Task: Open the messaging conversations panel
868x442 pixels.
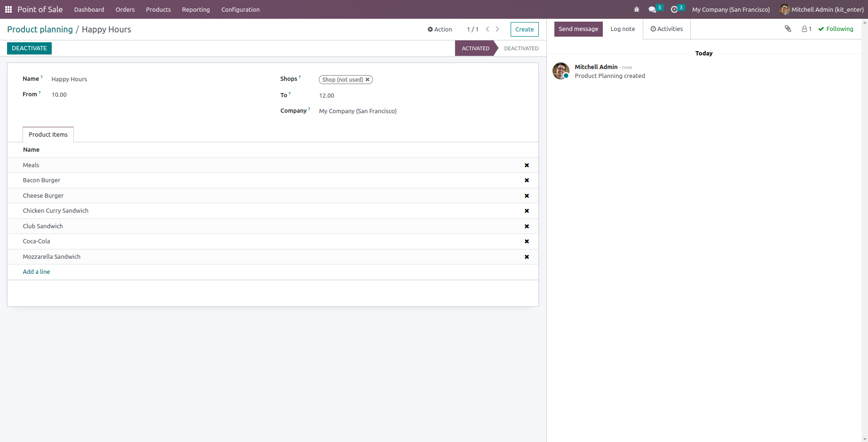Action: (x=653, y=9)
